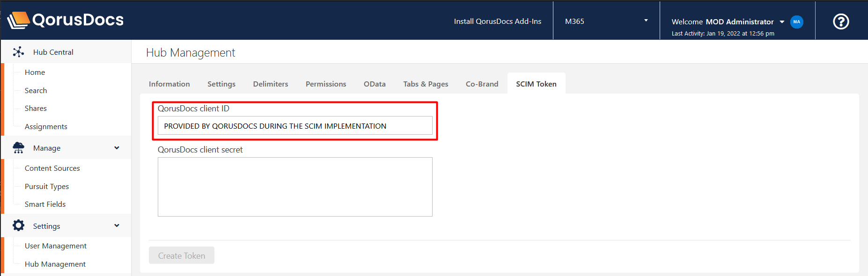
Task: Go to Home in sidebar
Action: click(35, 72)
